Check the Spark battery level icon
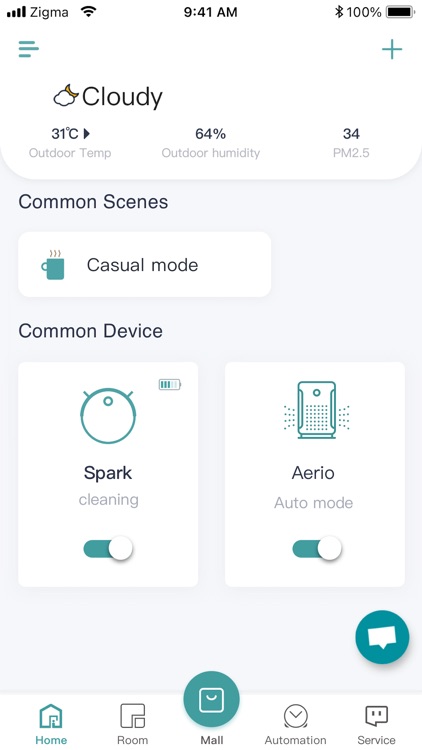The image size is (422, 750). tap(169, 384)
